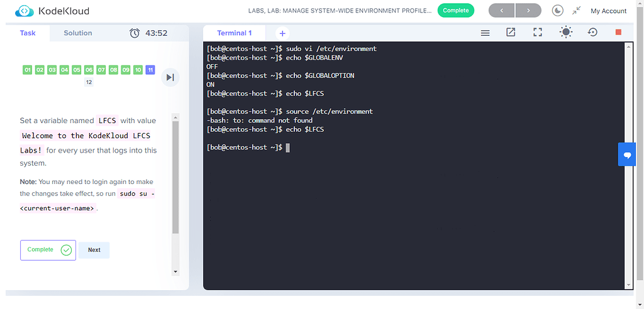Click the terminal command prompt cursor
This screenshot has width=644, height=309.
[x=287, y=148]
